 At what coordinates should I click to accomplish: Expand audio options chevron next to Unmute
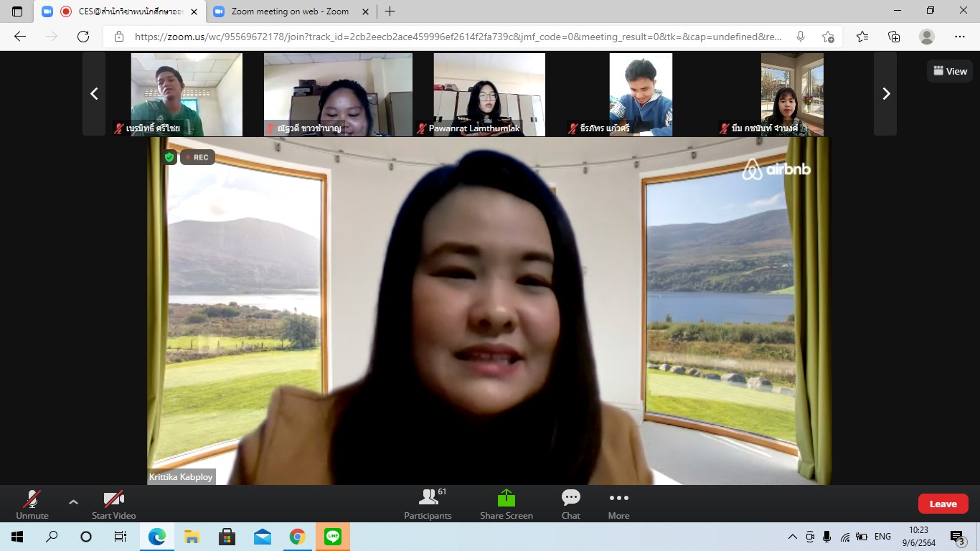pyautogui.click(x=73, y=501)
